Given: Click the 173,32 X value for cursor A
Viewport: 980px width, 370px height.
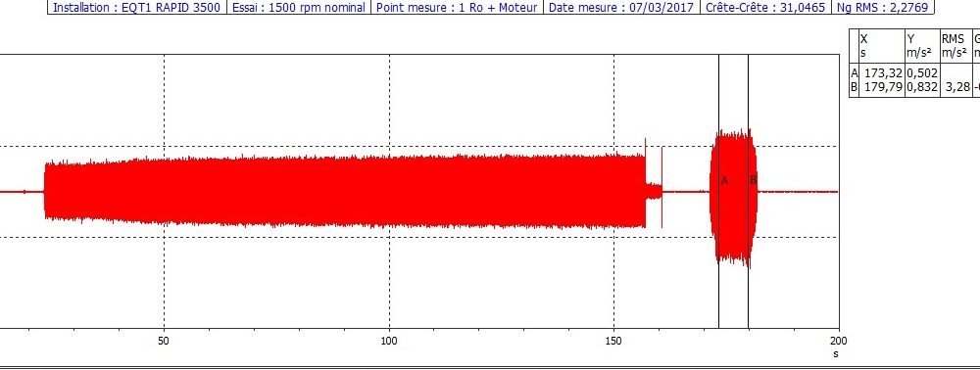Looking at the screenshot, I should click(881, 73).
